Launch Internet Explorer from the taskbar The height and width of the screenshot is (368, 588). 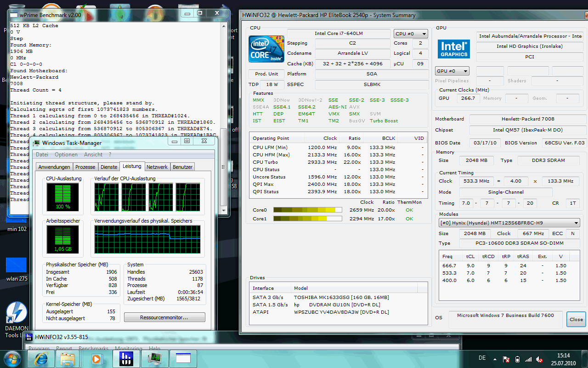40,358
